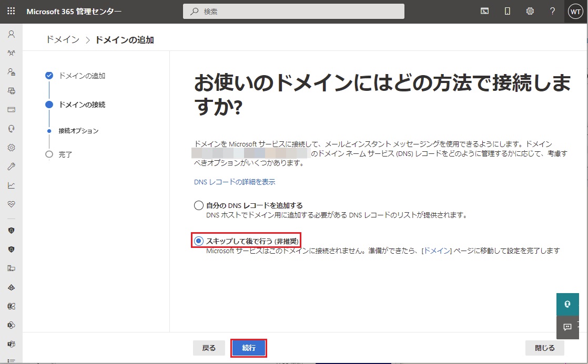Open Setup wrench icon in sidebar
Screen dimensions: 588x364
point(11,167)
